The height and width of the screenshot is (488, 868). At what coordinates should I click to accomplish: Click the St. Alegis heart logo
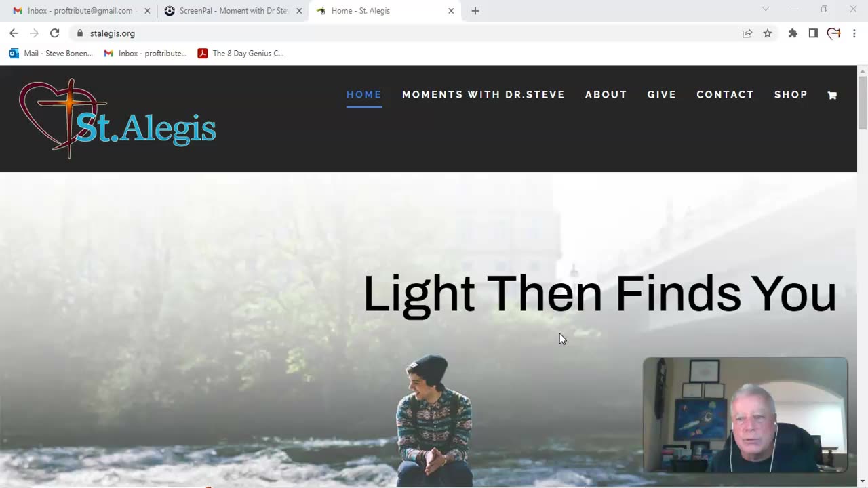click(117, 119)
